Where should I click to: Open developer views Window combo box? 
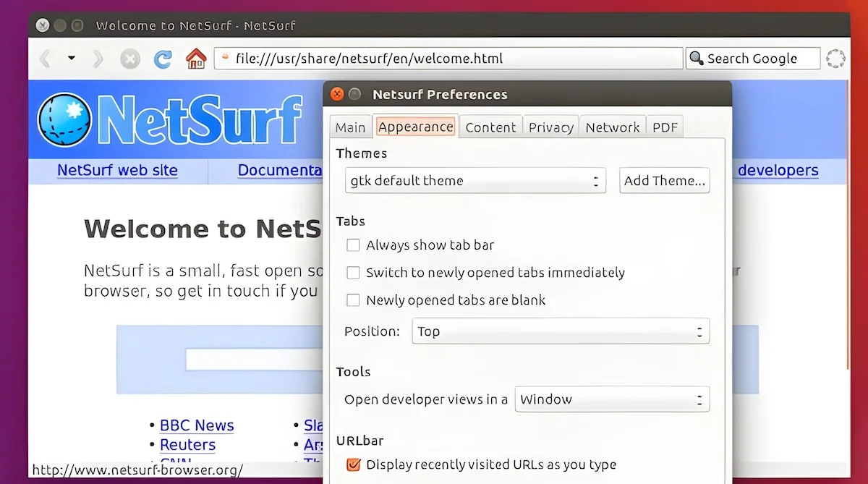pos(612,399)
